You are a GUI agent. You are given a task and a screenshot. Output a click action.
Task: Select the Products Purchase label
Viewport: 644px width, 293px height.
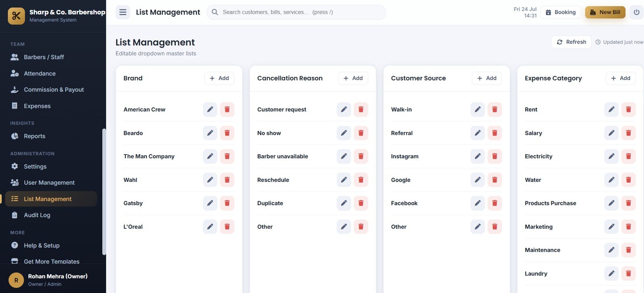click(550, 203)
